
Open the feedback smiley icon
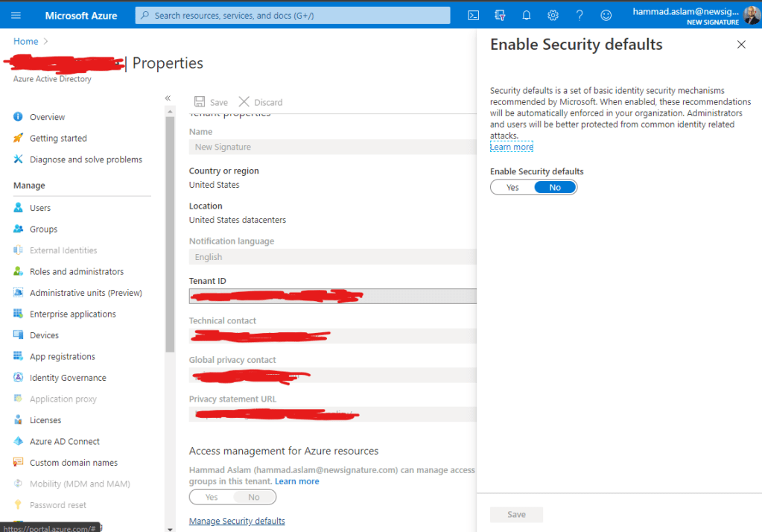[606, 15]
